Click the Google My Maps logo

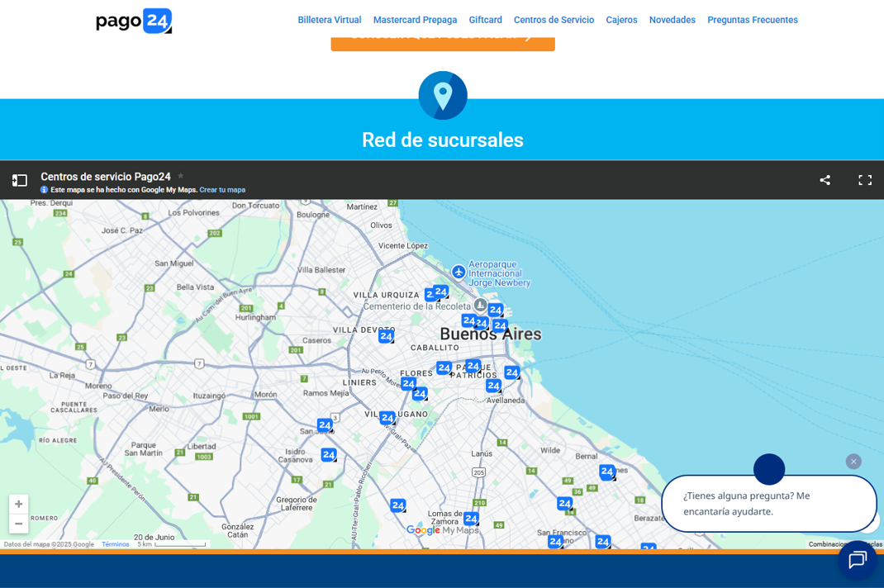point(443,530)
